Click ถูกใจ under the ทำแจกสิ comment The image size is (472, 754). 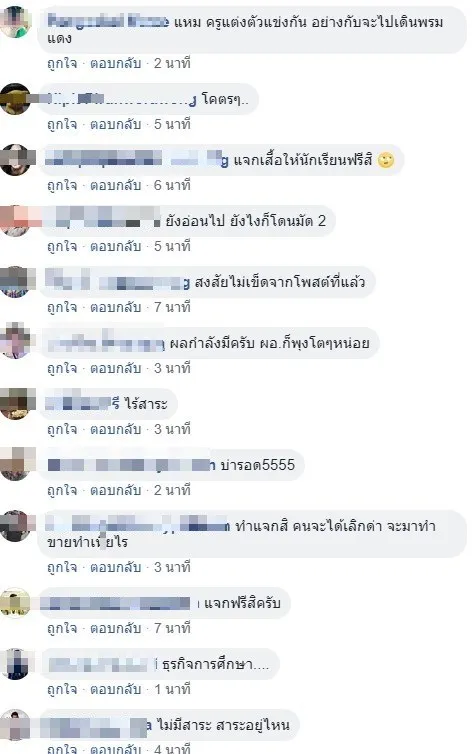point(62,567)
